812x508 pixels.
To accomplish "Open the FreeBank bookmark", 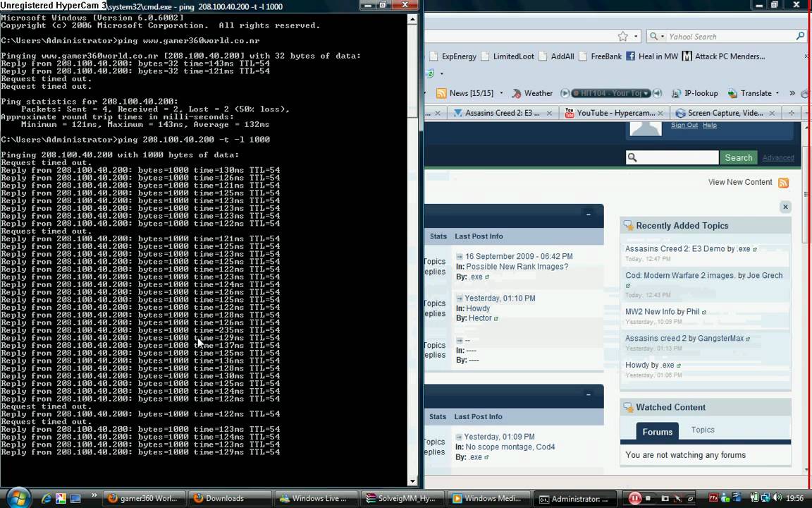I will (x=601, y=56).
